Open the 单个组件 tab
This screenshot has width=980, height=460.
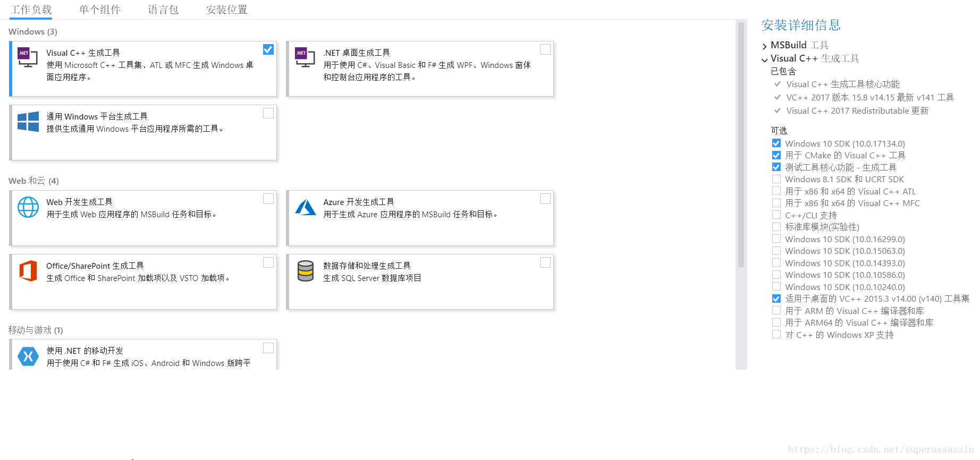(x=100, y=10)
